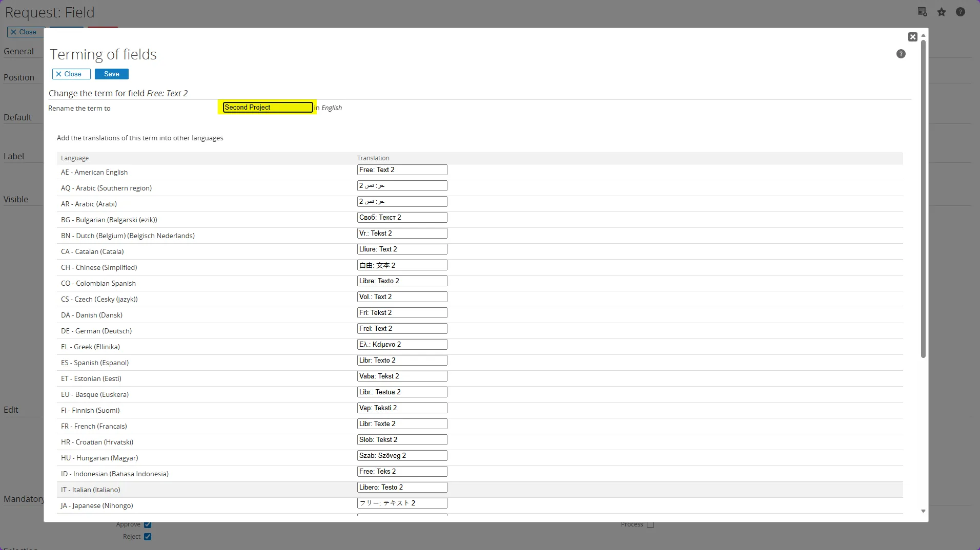Uncheck the Reject checkbox
The image size is (980, 550).
[x=148, y=537]
